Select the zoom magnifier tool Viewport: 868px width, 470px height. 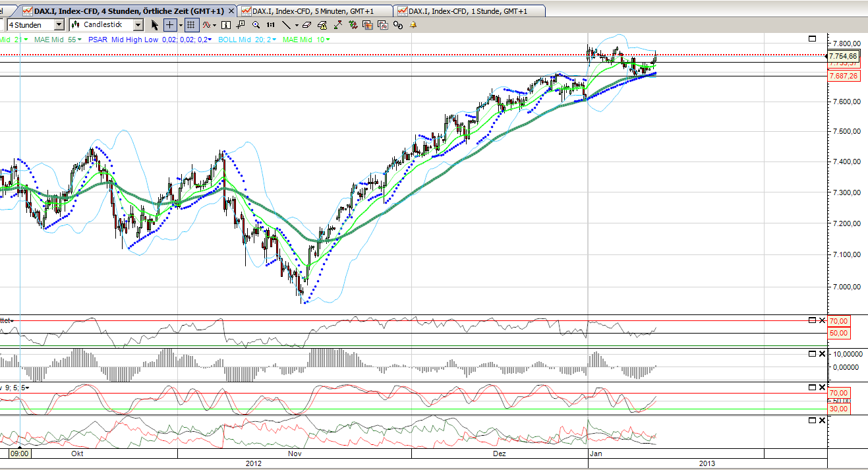256,25
